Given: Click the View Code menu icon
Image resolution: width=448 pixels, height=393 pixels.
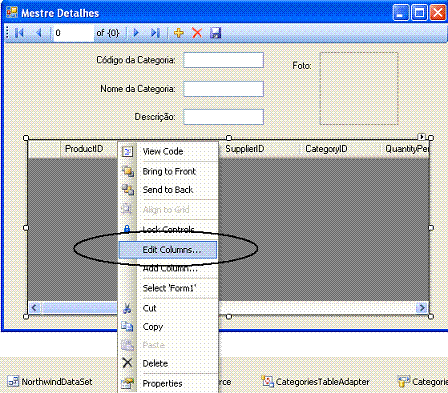Looking at the screenshot, I should point(127,151).
